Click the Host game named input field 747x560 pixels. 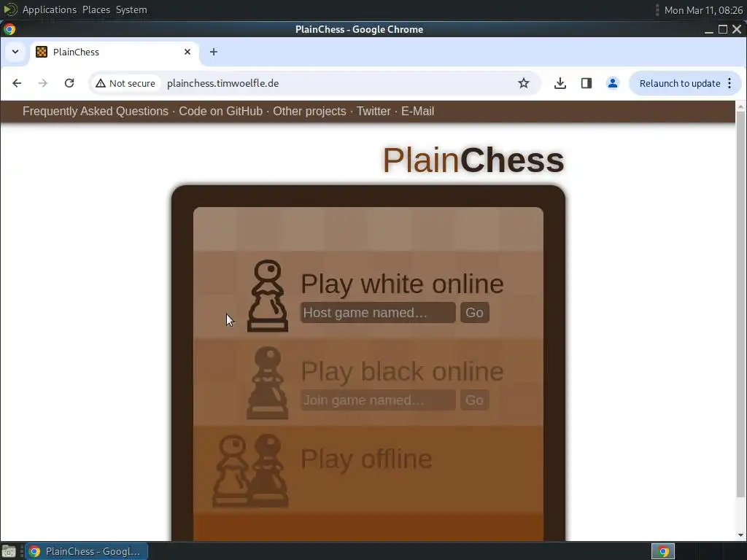[x=378, y=312]
